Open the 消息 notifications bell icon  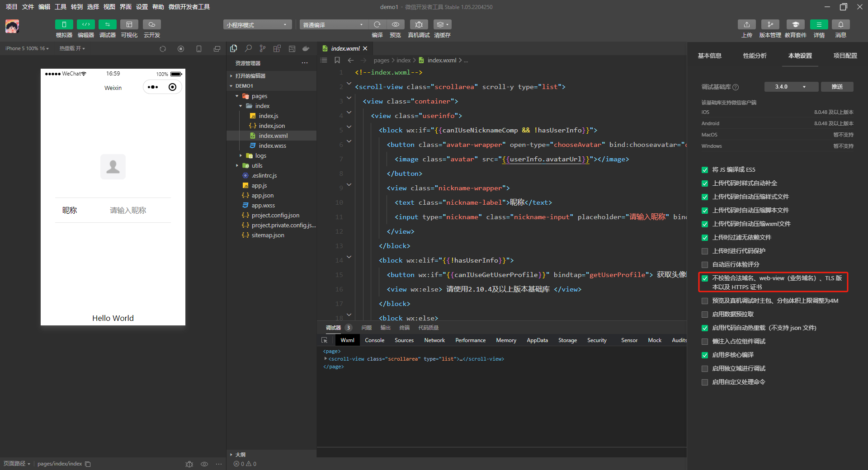click(x=840, y=24)
